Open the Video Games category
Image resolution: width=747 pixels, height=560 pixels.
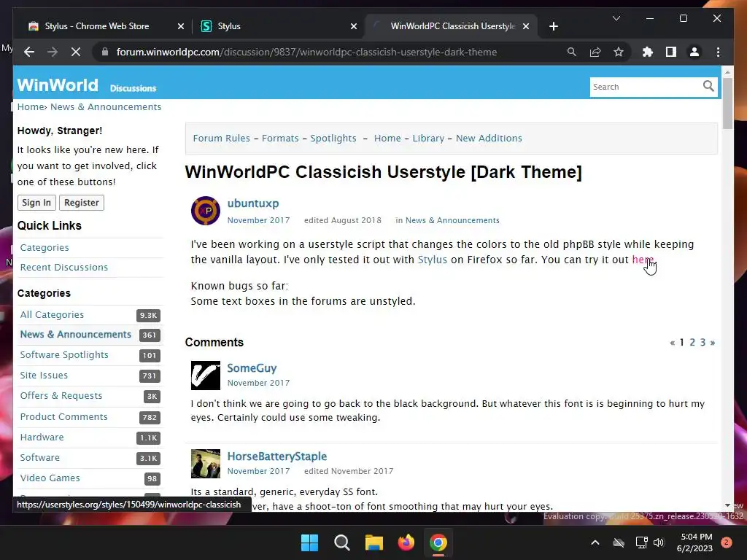(x=50, y=478)
